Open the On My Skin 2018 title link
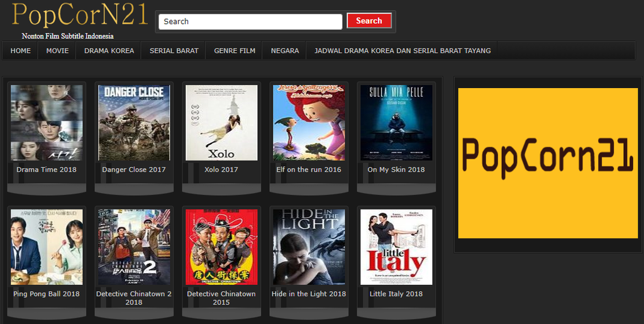This screenshot has width=644, height=324. click(x=396, y=170)
